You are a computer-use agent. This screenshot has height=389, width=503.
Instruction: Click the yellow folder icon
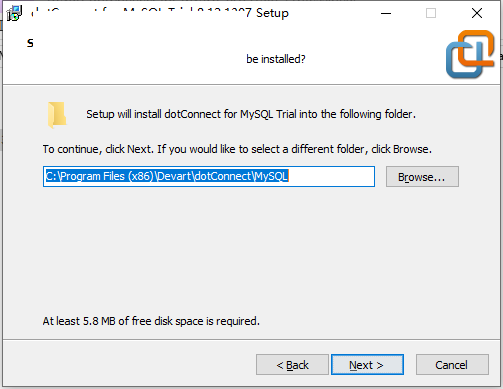[57, 115]
